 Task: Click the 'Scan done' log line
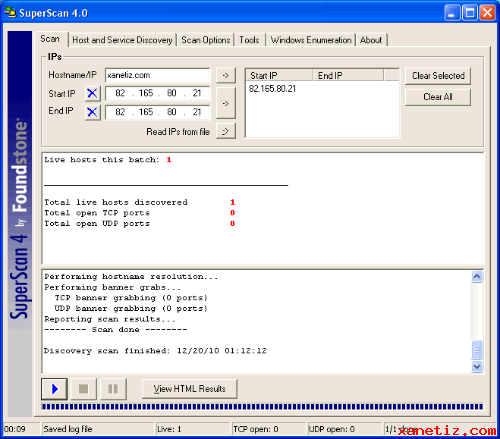coord(116,330)
